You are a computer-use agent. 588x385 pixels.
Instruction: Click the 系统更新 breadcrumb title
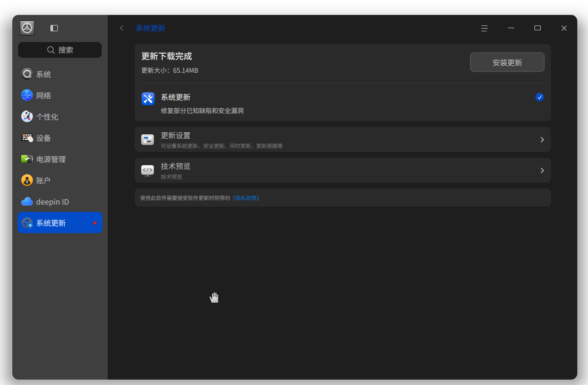150,28
